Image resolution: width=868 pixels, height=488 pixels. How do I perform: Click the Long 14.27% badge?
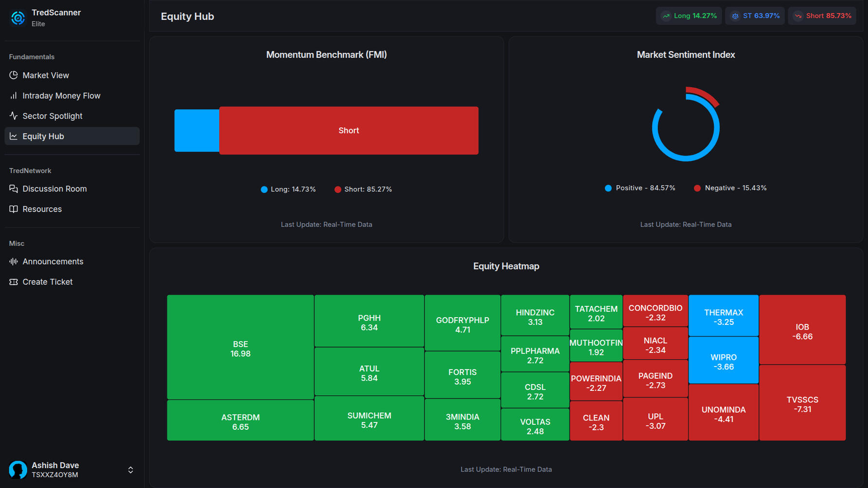[x=689, y=16]
